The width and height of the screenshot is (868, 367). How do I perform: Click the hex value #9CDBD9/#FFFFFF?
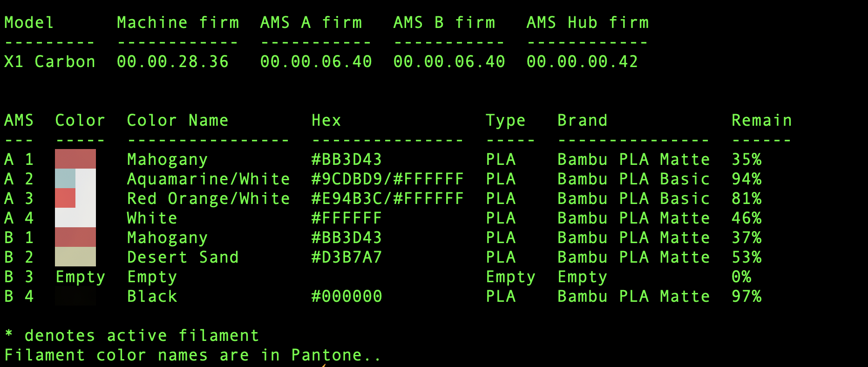pyautogui.click(x=387, y=179)
